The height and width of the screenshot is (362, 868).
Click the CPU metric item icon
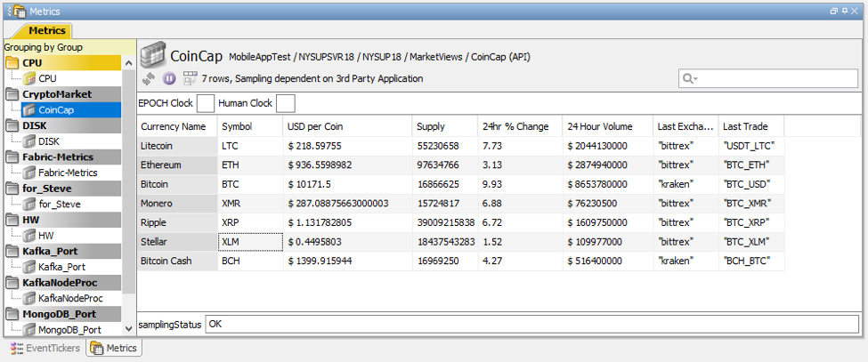(28, 78)
